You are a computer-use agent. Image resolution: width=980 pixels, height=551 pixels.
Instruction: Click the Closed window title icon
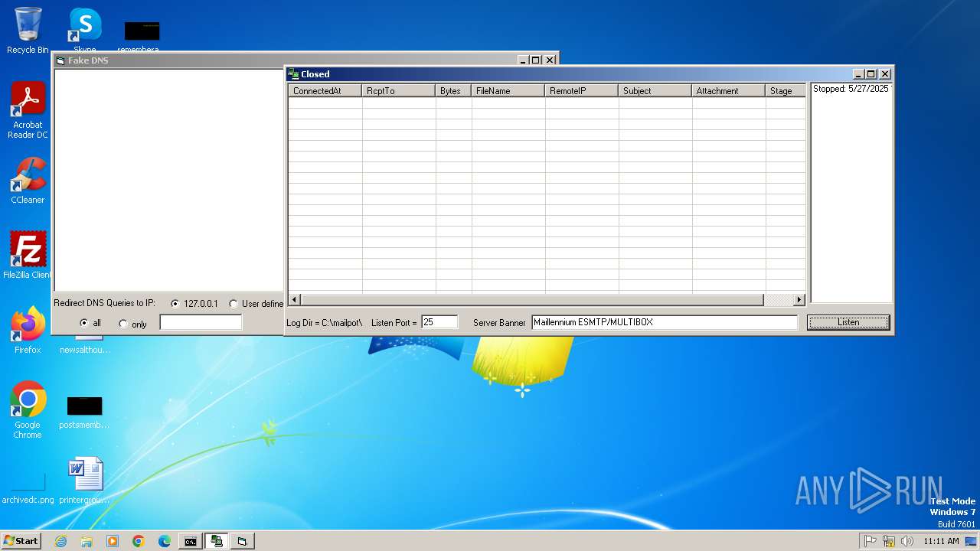pyautogui.click(x=293, y=74)
